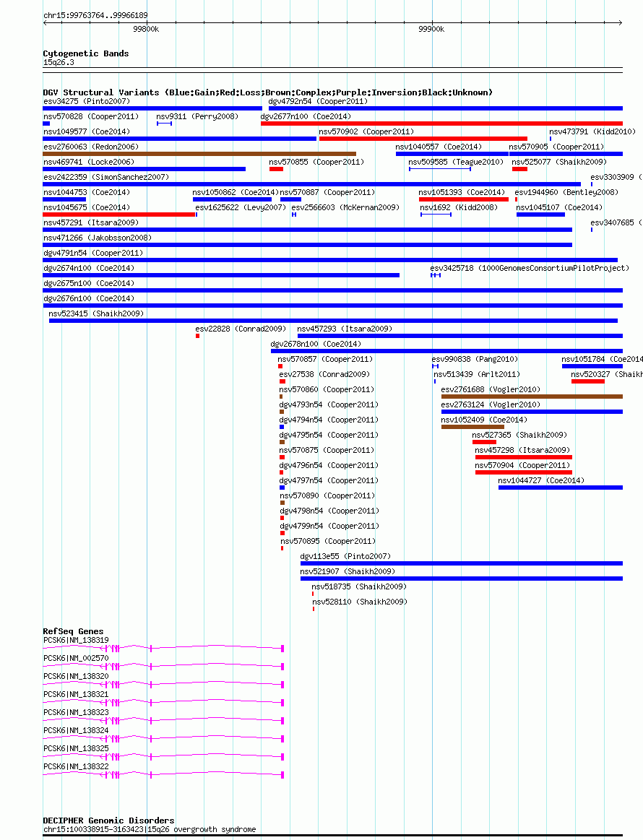Click nsv570855 (Cooper2011) label
The height and width of the screenshot is (840, 643).
[316, 162]
